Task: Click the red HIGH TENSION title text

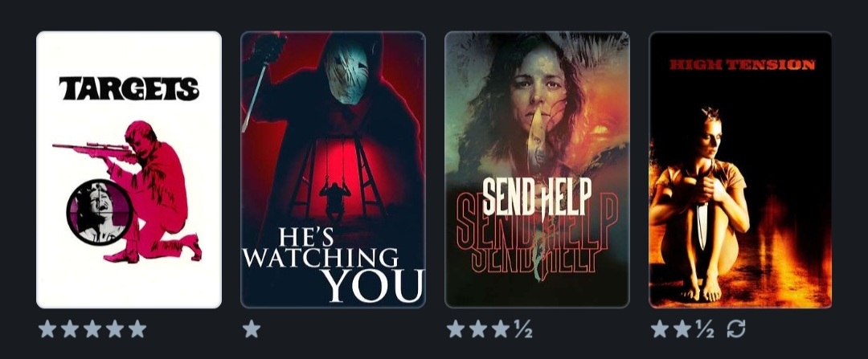Action: [x=743, y=65]
